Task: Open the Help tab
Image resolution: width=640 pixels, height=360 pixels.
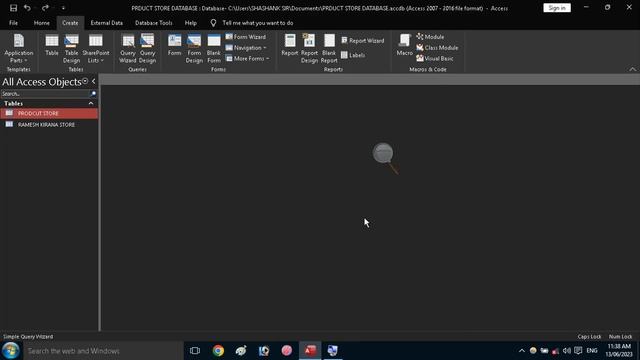Action: tap(191, 23)
